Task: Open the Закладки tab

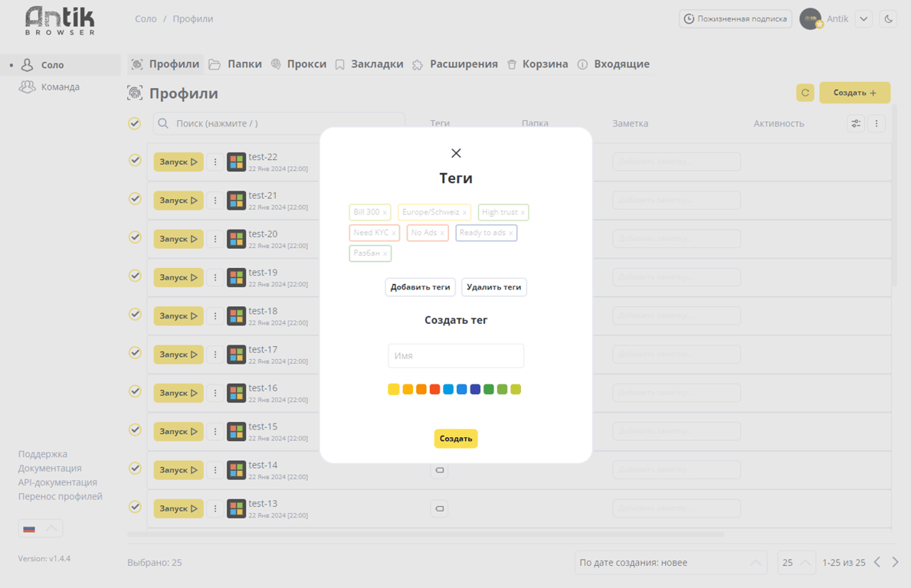Action: coord(369,64)
